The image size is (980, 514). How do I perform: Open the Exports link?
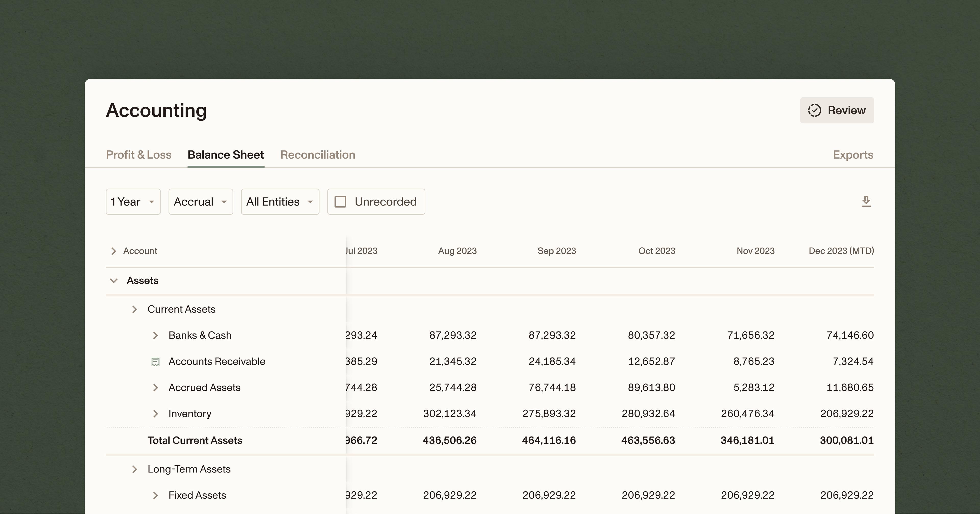(853, 155)
